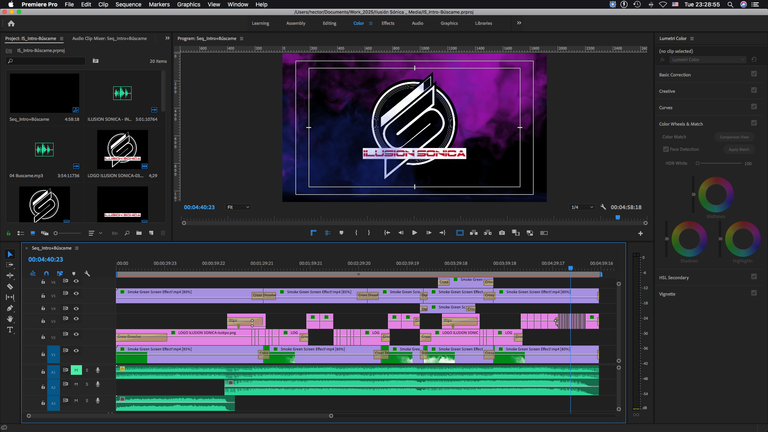This screenshot has height=432, width=768.
Task: Select the Selection tool arrow
Action: (x=10, y=254)
